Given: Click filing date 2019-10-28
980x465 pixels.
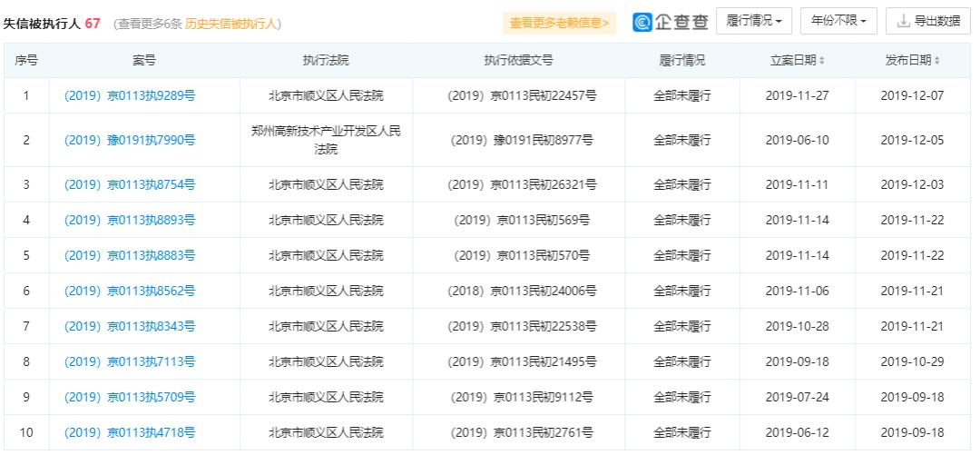Looking at the screenshot, I should (798, 326).
